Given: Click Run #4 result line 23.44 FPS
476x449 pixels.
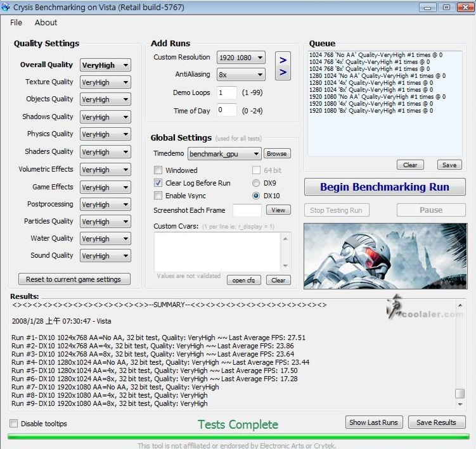Looking at the screenshot, I should pos(160,362).
